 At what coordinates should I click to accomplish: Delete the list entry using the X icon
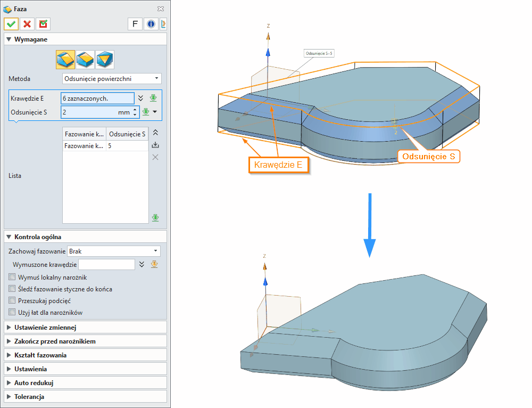tap(155, 157)
